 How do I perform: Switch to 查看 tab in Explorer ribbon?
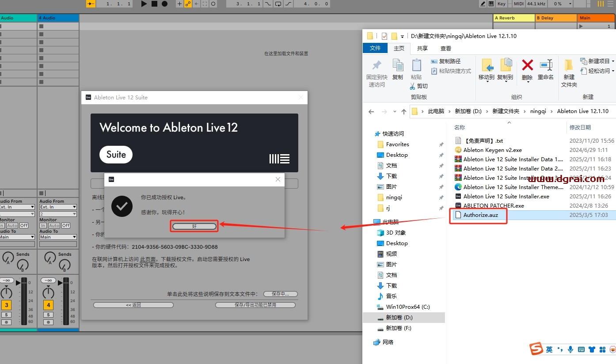[446, 48]
